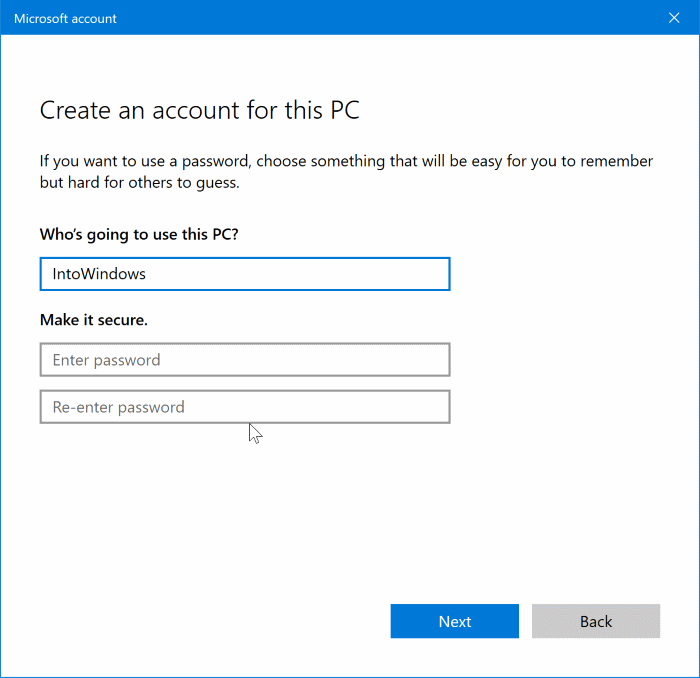Close the Microsoft account dialog
The height and width of the screenshot is (678, 700).
tap(674, 18)
